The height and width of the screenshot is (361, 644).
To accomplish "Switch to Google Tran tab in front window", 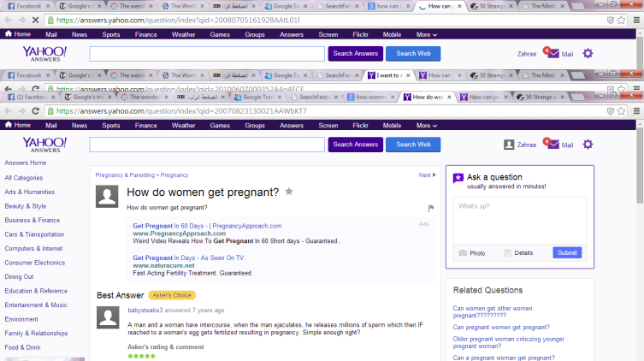I will click(x=257, y=97).
